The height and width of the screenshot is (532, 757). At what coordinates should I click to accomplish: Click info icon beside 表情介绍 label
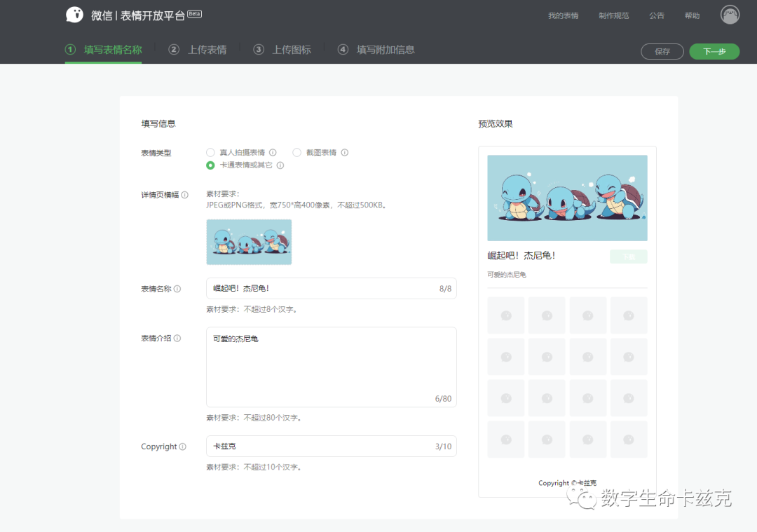[x=177, y=339]
